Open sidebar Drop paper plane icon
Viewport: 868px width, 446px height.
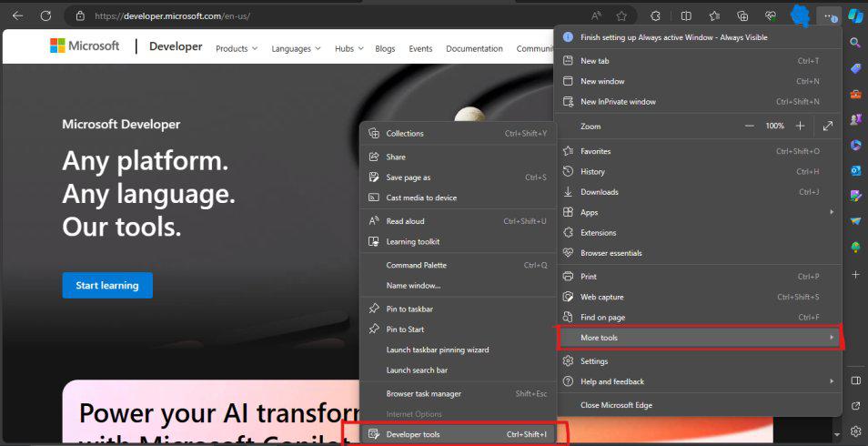855,221
